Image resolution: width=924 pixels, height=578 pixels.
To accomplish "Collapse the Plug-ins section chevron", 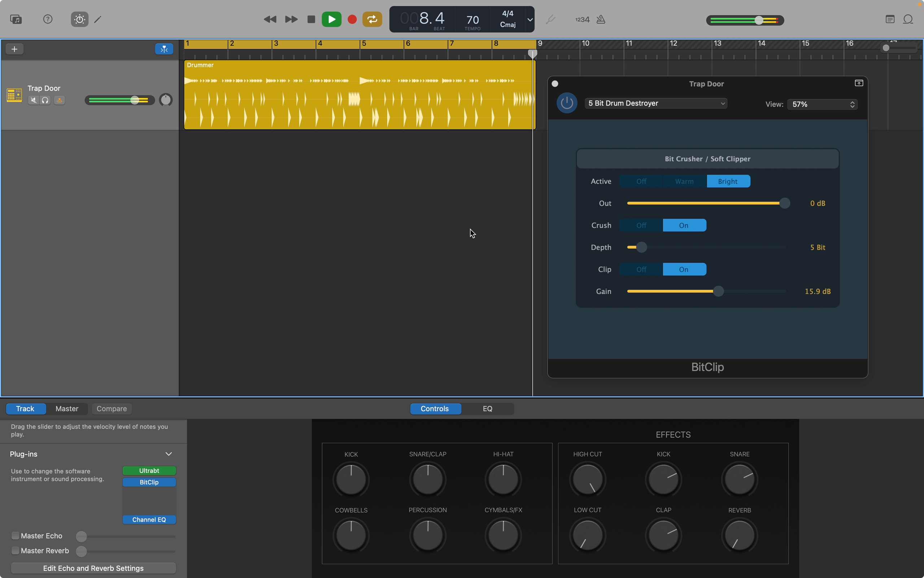I will pos(169,454).
